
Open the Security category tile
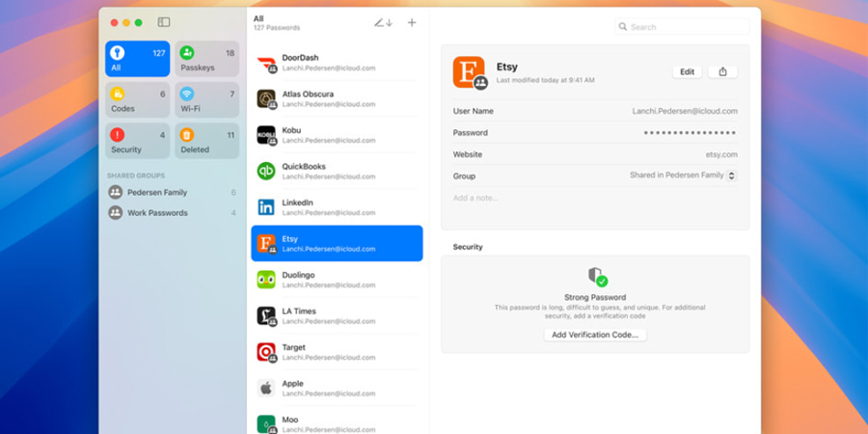(x=137, y=141)
